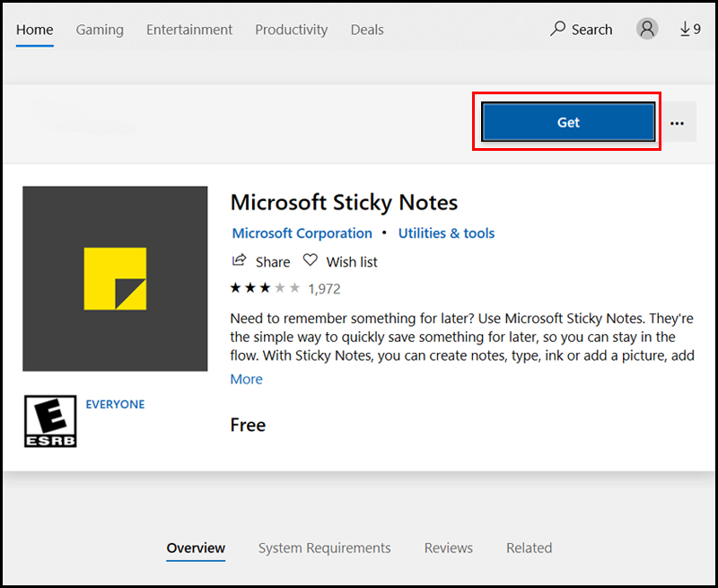Click the Share arrow icon

tap(240, 260)
